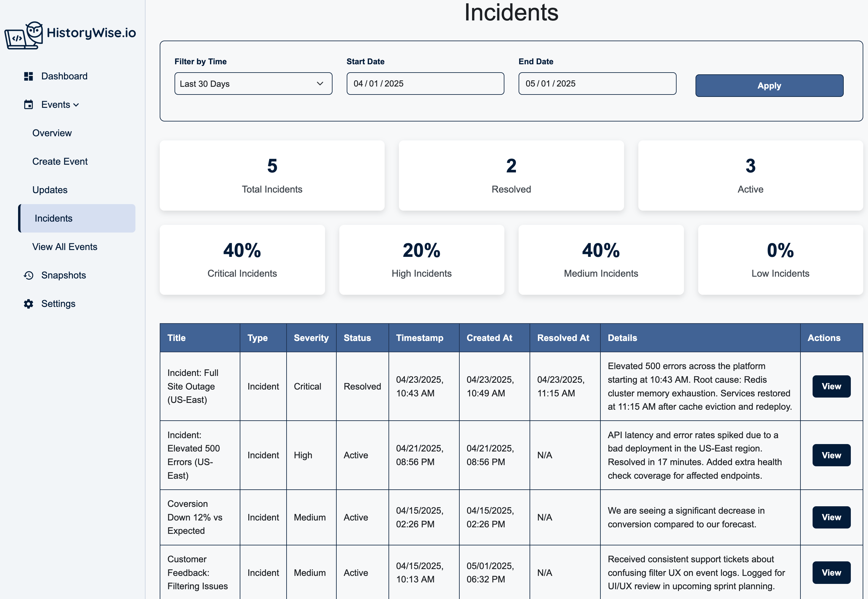Open the Updates section
Screen dimensions: 868x599
tap(50, 190)
